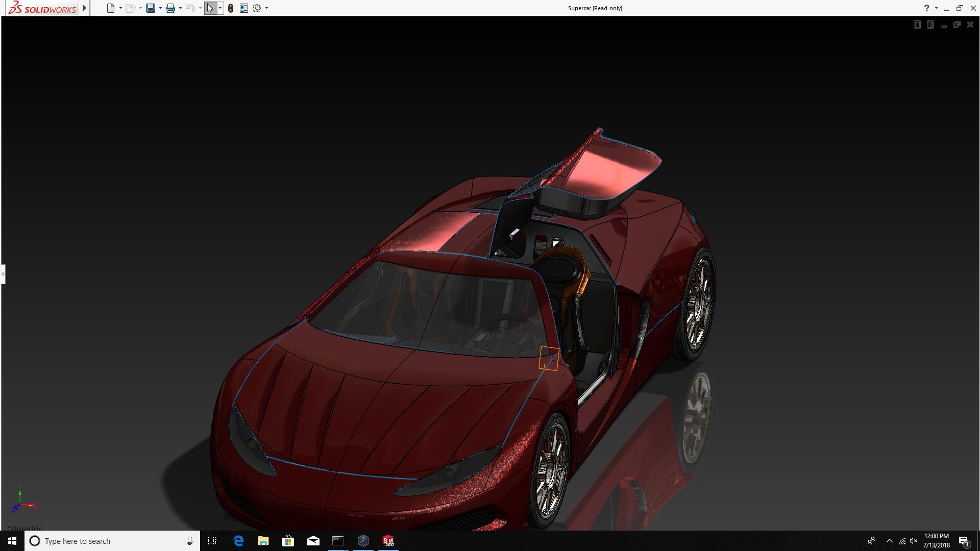Activate the Select cursor tool
980x551 pixels.
(x=210, y=8)
